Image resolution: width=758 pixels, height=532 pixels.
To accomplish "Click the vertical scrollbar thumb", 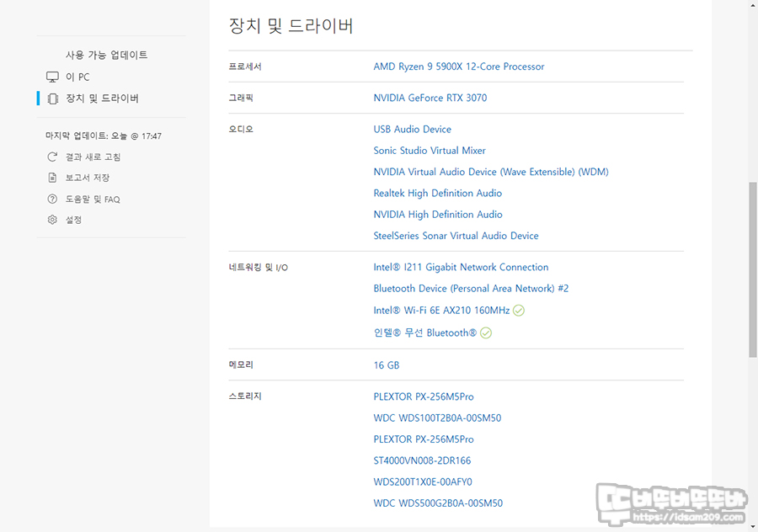I will (x=753, y=269).
